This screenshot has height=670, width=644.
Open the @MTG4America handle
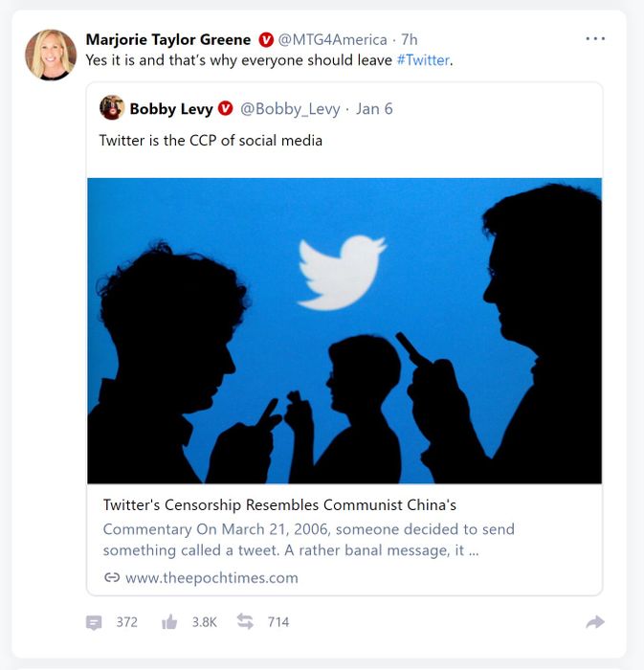tap(332, 40)
